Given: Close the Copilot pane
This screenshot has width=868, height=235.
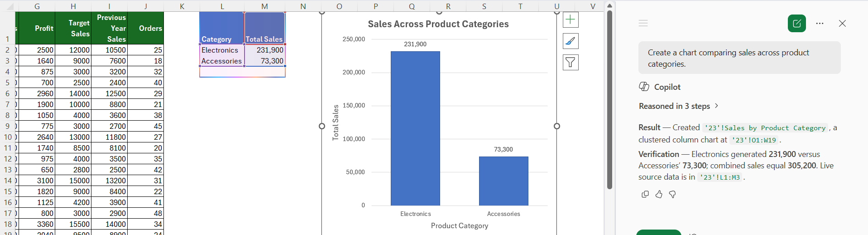Looking at the screenshot, I should tap(842, 23).
